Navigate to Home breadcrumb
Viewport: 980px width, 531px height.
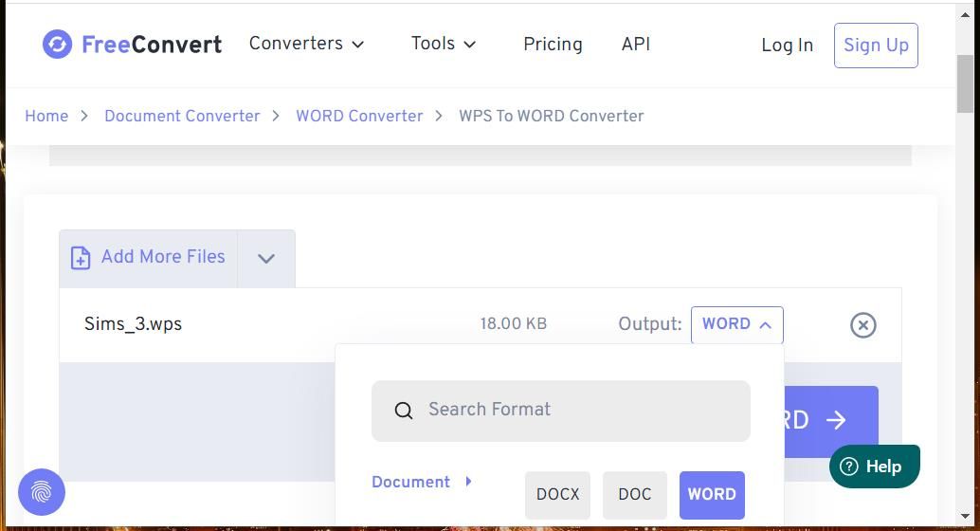tap(46, 116)
